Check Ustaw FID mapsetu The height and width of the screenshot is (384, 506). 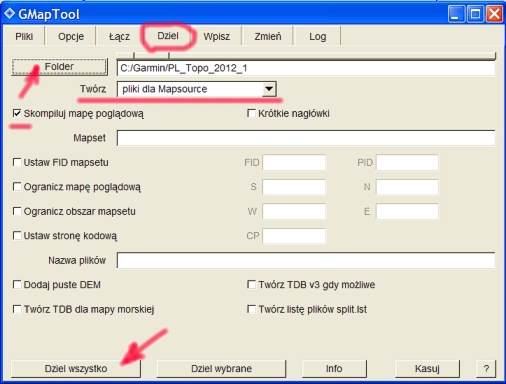17,162
